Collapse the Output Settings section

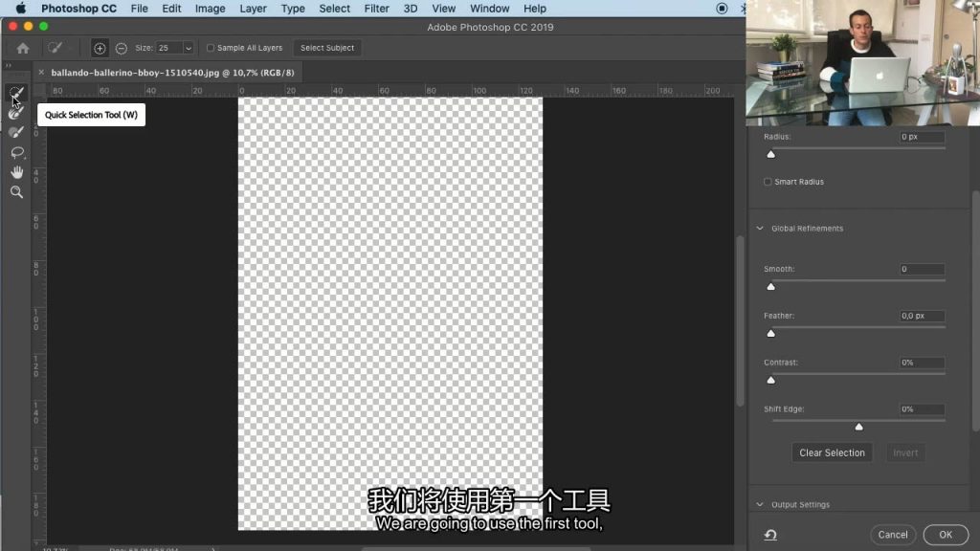click(760, 504)
